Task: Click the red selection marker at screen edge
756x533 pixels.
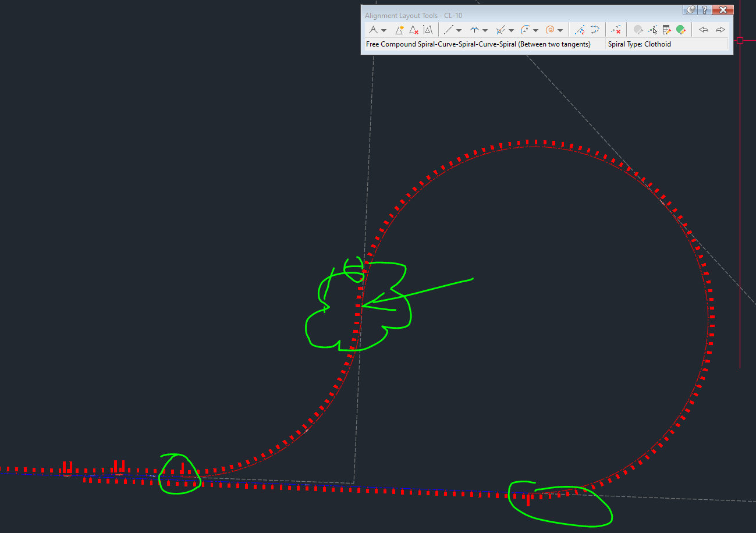Action: point(740,40)
